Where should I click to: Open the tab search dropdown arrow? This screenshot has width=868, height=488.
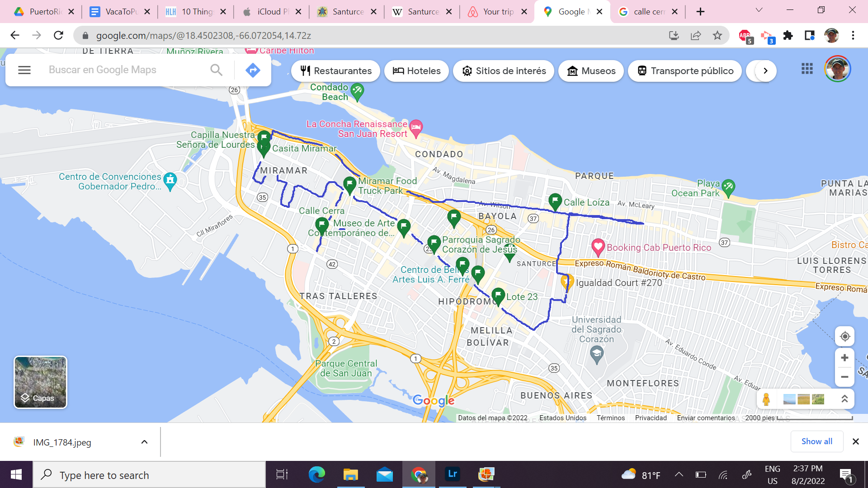coord(759,10)
